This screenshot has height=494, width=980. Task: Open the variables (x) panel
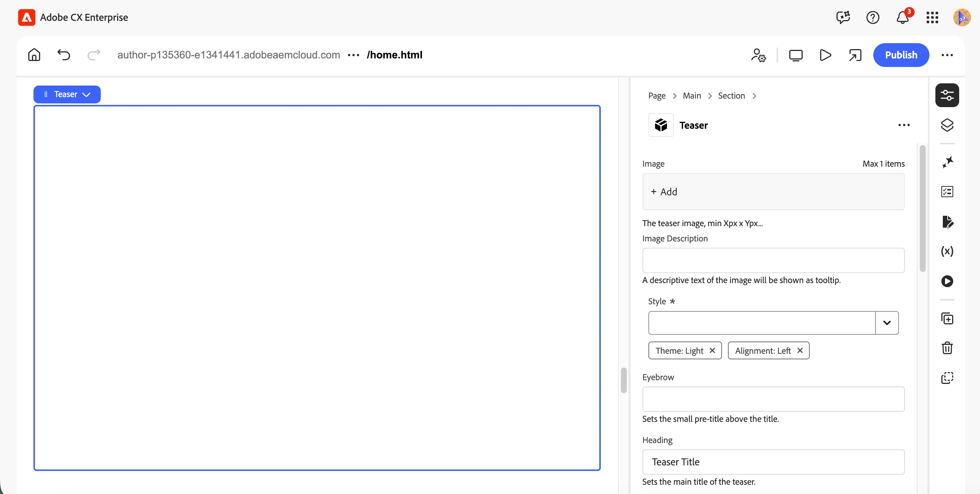coord(947,251)
